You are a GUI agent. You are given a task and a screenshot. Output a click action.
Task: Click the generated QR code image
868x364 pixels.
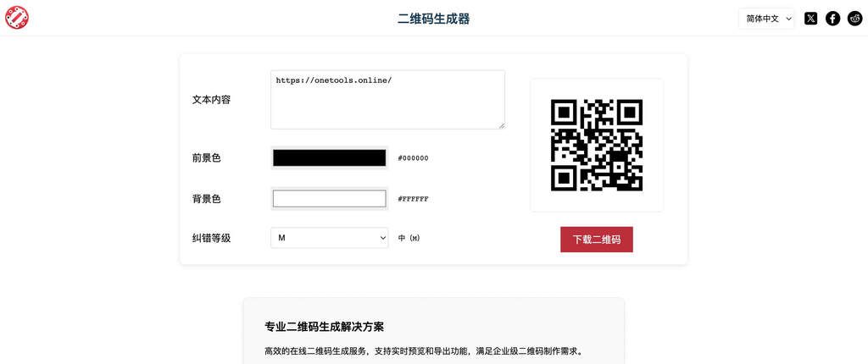click(x=597, y=145)
